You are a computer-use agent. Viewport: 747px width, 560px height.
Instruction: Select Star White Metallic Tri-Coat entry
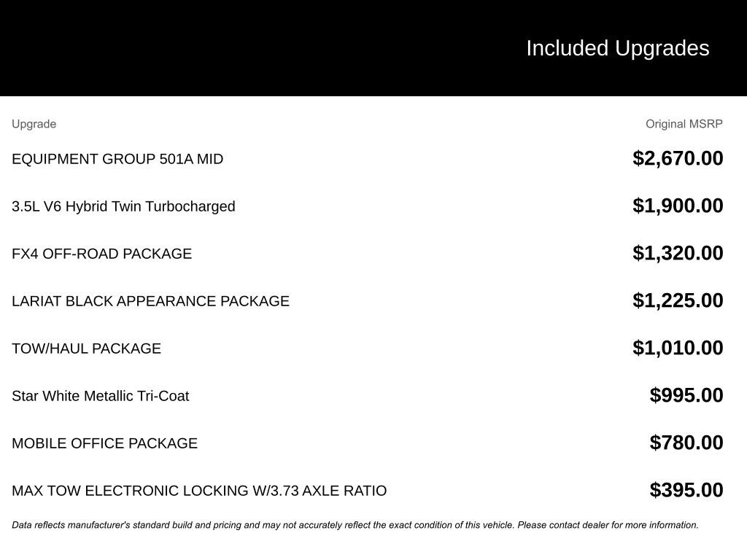(100, 396)
